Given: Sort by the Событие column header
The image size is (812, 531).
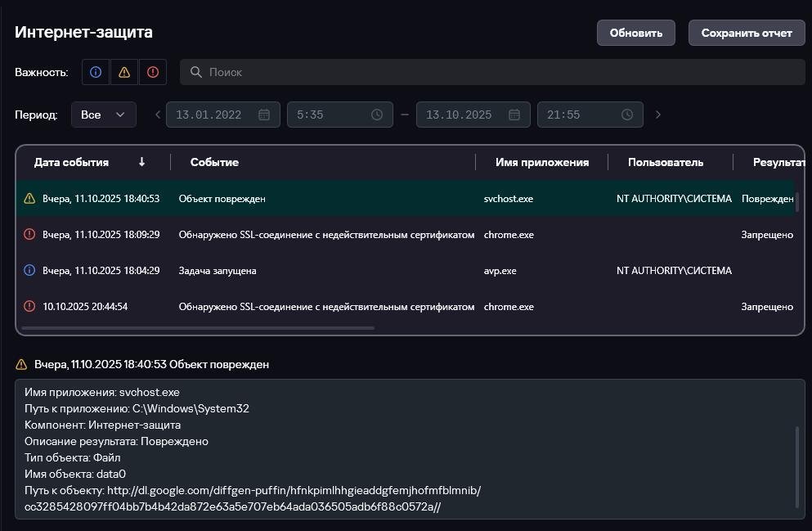Looking at the screenshot, I should (x=215, y=162).
